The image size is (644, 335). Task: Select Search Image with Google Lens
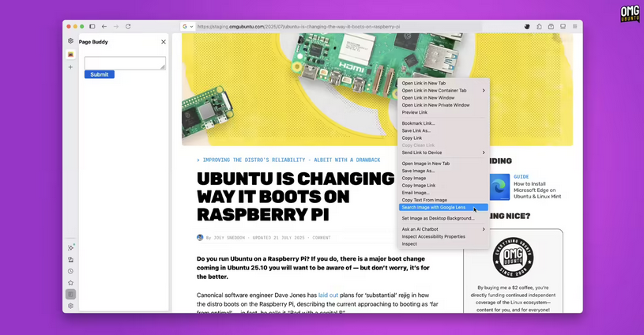[434, 208]
